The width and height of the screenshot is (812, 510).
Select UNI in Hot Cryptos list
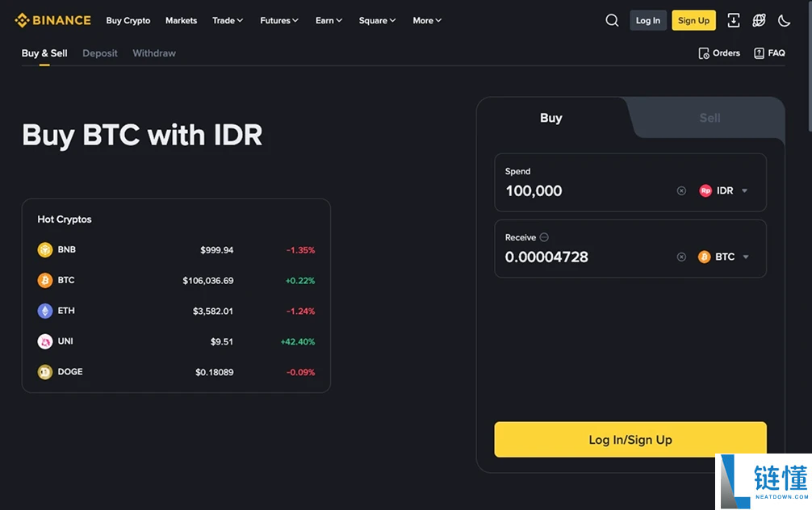(65, 341)
